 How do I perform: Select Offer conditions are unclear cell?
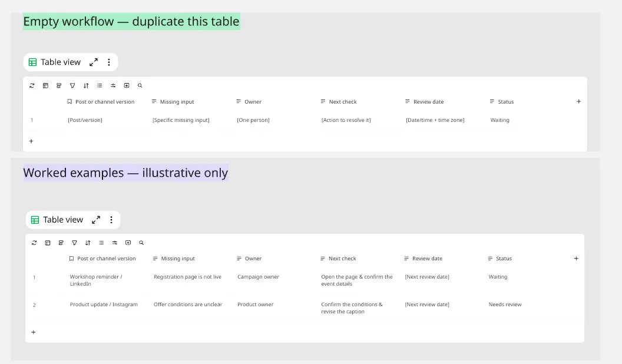[x=188, y=305]
